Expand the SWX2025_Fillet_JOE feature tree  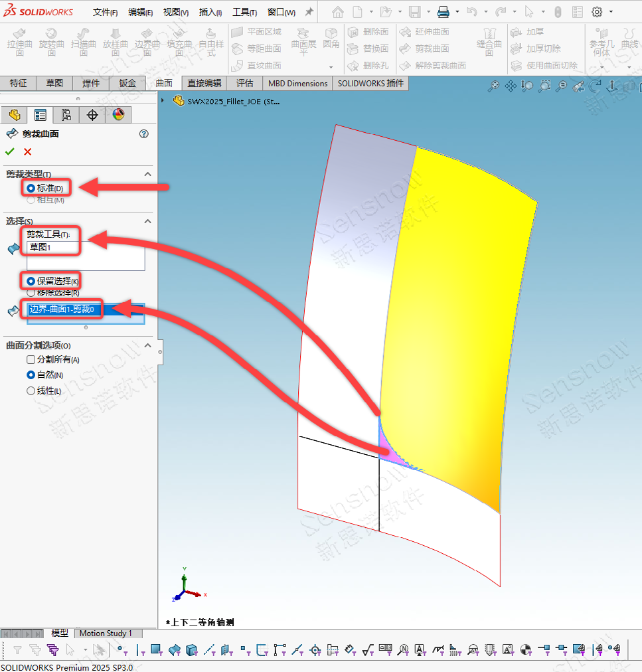(164, 101)
